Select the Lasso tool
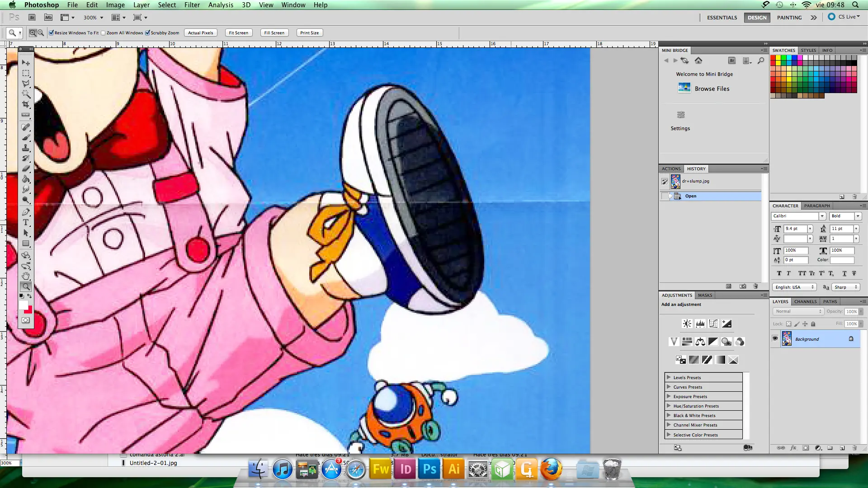 click(26, 84)
